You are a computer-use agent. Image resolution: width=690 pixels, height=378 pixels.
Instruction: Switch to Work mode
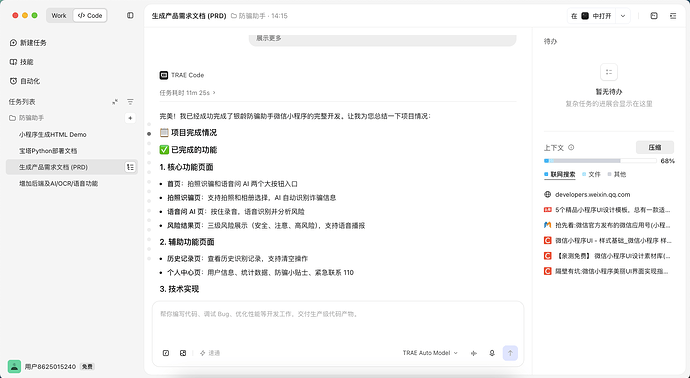coord(59,15)
